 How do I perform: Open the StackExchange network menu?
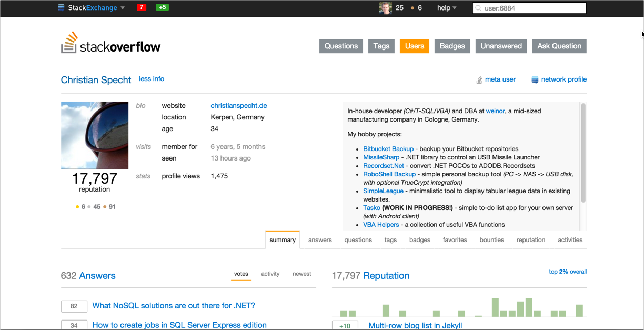(91, 8)
